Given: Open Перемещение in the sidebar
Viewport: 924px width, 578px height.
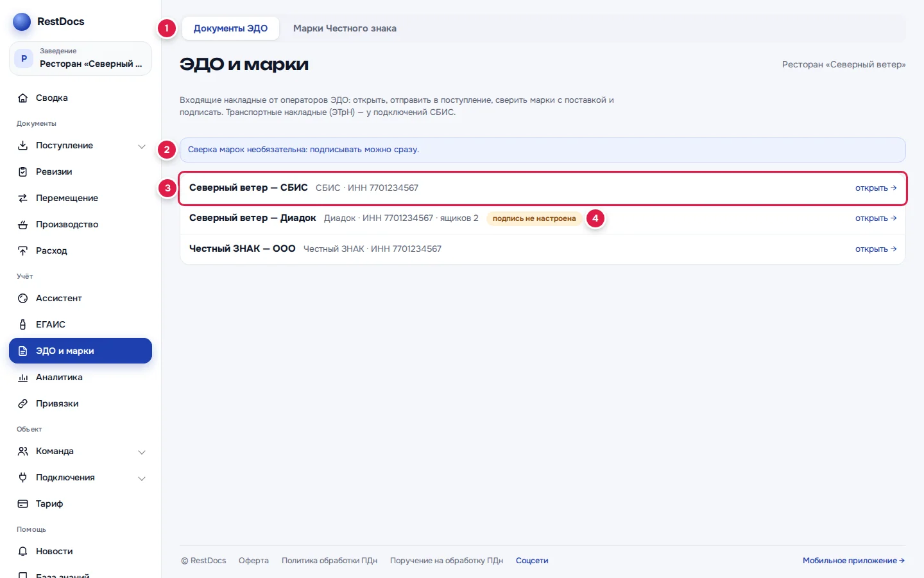Looking at the screenshot, I should pyautogui.click(x=80, y=198).
